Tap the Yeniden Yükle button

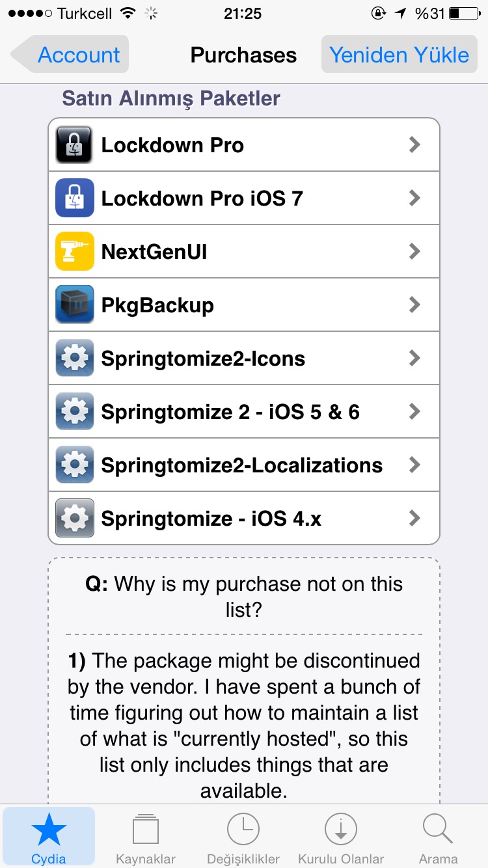(399, 55)
